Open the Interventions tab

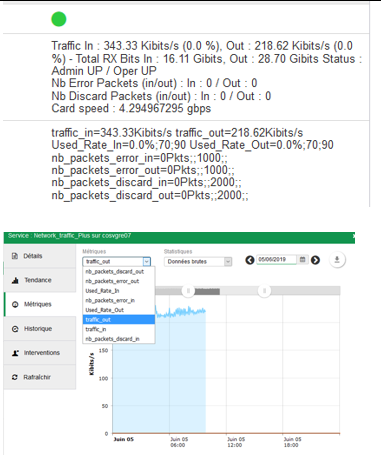40,353
